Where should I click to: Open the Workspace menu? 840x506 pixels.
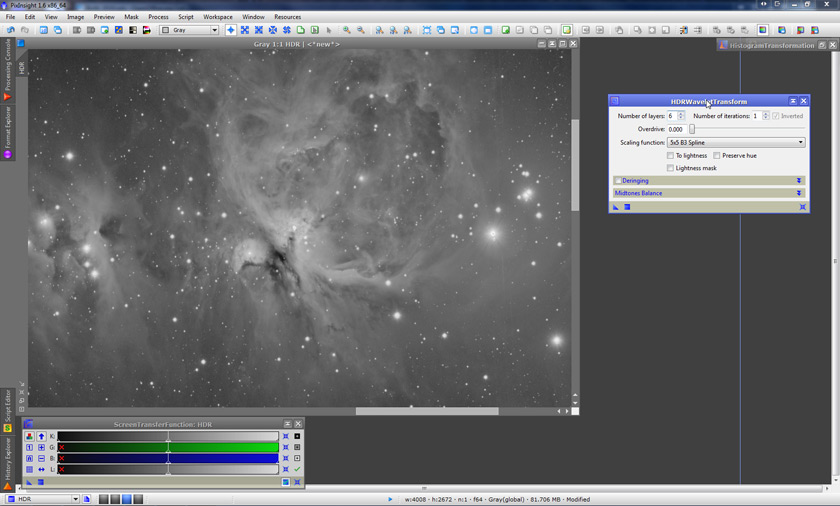tap(217, 17)
